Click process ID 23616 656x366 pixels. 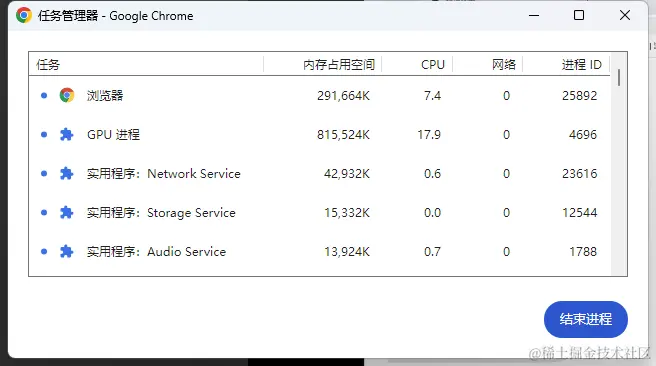click(x=579, y=174)
